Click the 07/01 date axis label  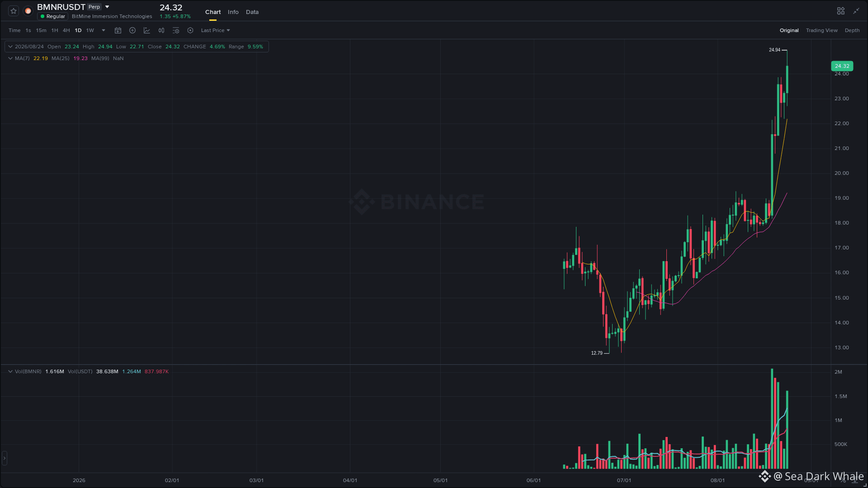tap(624, 480)
